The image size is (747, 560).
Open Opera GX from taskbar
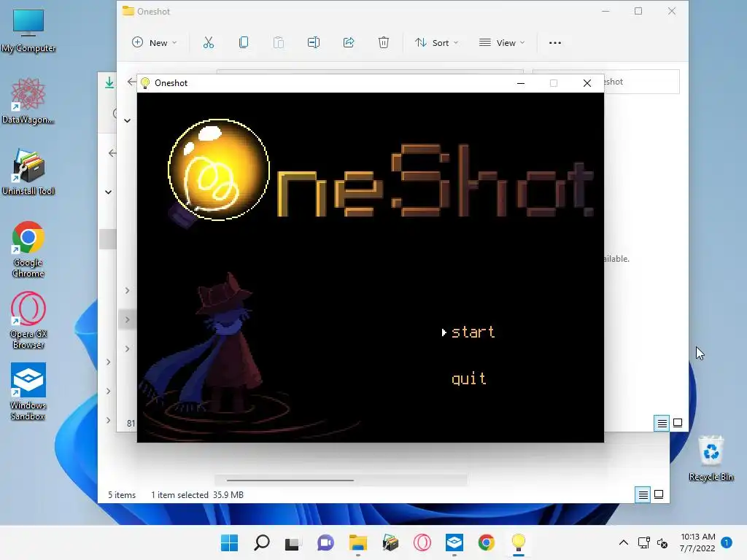tap(422, 542)
